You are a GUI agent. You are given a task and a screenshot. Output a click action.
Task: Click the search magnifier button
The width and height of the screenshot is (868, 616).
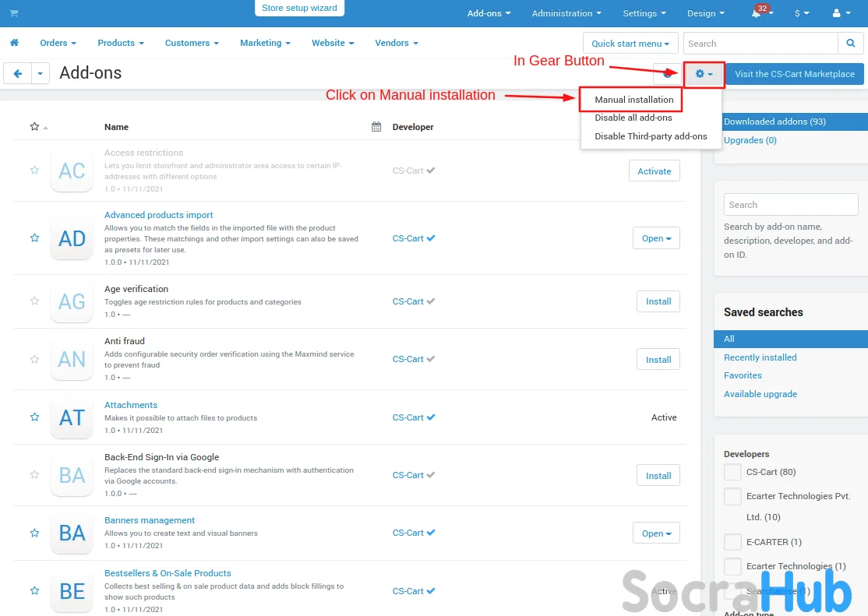pyautogui.click(x=851, y=43)
